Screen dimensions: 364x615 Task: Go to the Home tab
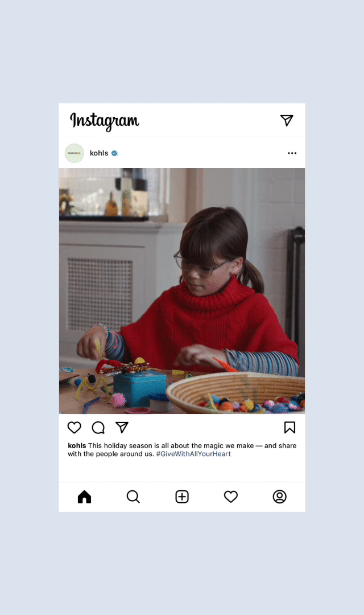84,497
